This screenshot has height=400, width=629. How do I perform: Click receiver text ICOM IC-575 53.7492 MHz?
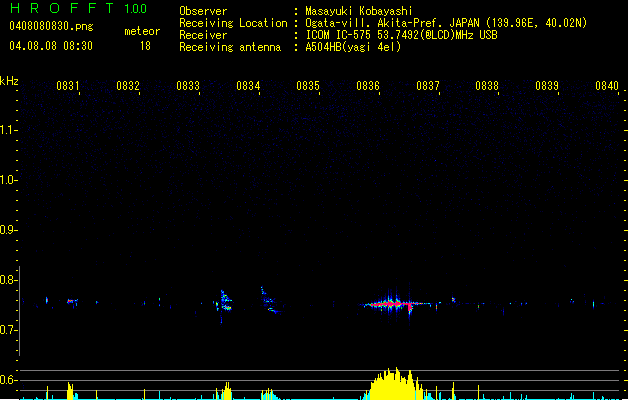(x=401, y=35)
